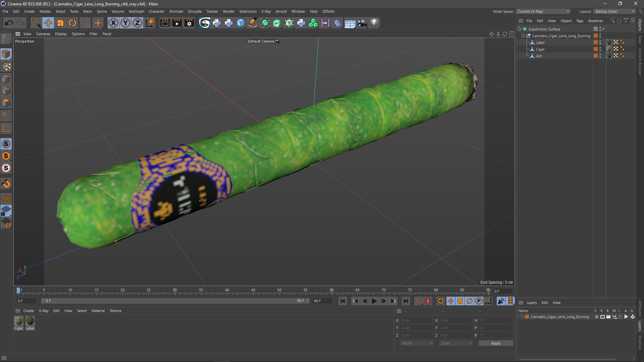
Task: Click Record Active Objects button
Action: point(418,301)
